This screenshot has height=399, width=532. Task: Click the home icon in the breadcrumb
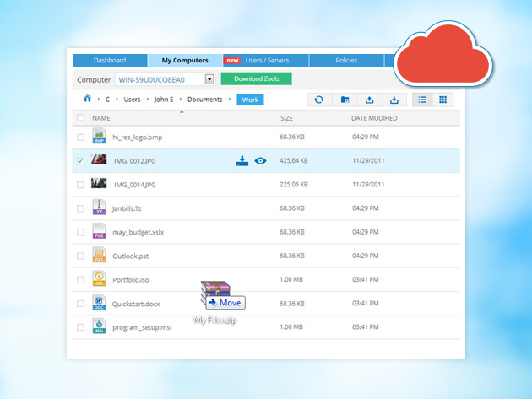click(86, 100)
